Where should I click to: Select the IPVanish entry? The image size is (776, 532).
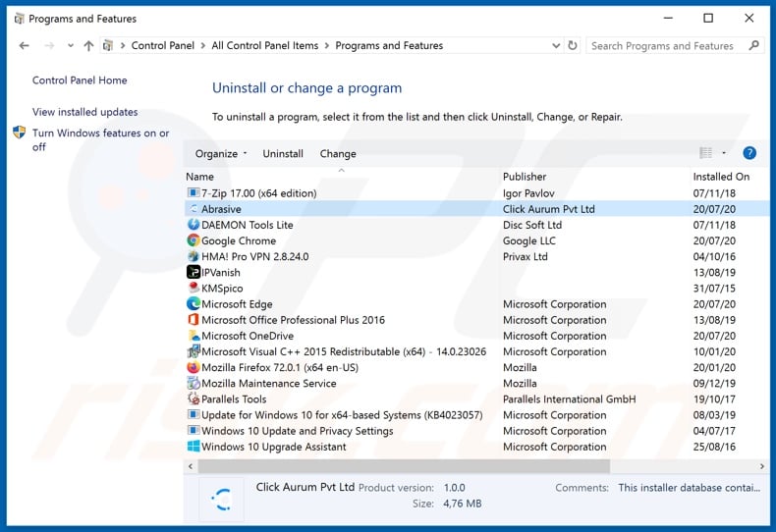221,272
